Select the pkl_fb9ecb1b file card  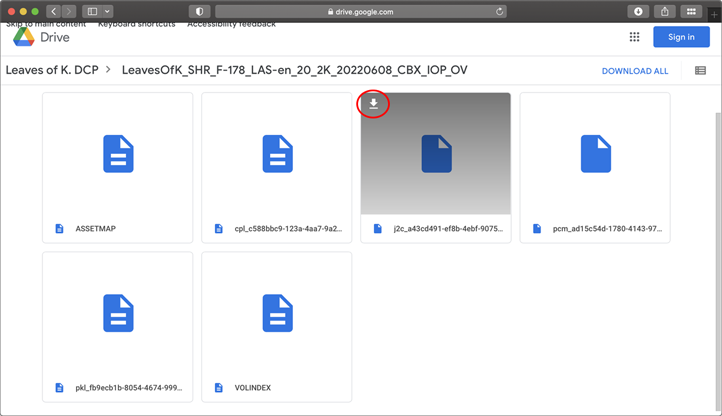tap(118, 325)
